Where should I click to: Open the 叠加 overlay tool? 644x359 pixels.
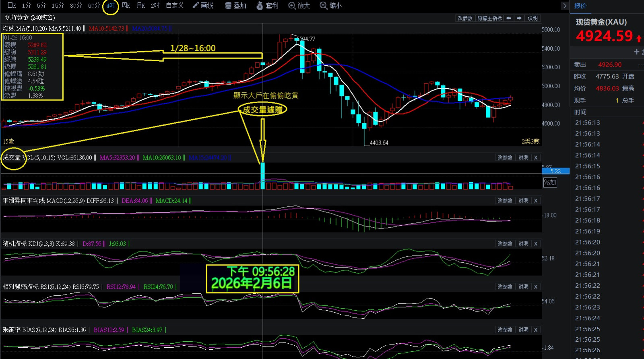coord(236,6)
